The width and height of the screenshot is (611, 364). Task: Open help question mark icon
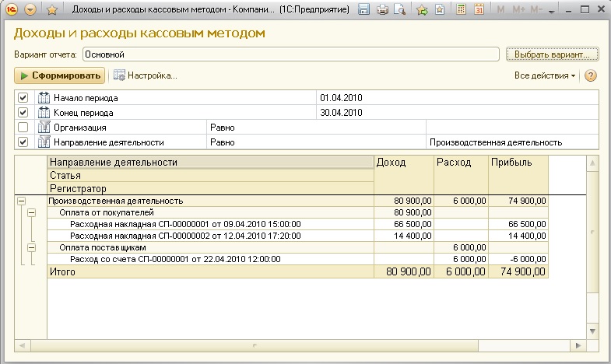pyautogui.click(x=590, y=75)
